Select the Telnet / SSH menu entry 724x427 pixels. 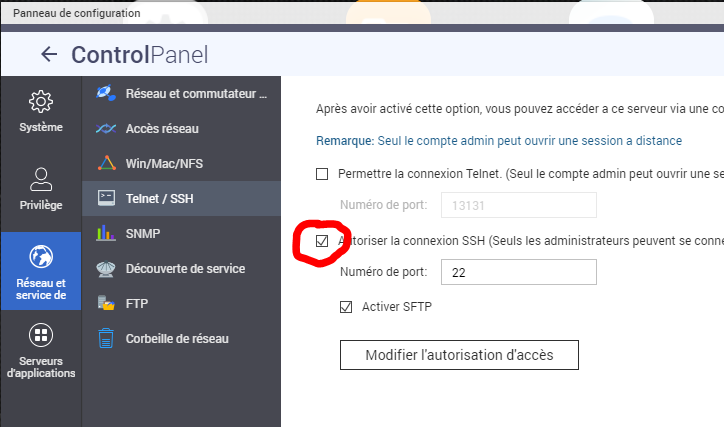click(160, 198)
